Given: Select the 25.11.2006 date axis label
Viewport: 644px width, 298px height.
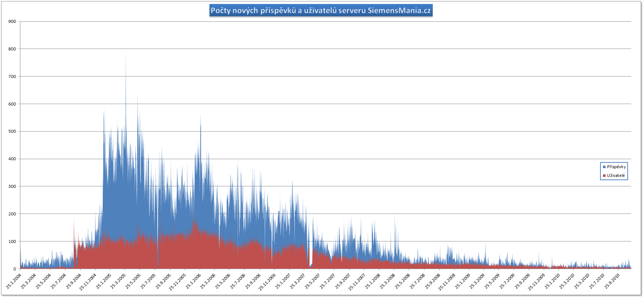Looking at the screenshot, I should point(267,282).
